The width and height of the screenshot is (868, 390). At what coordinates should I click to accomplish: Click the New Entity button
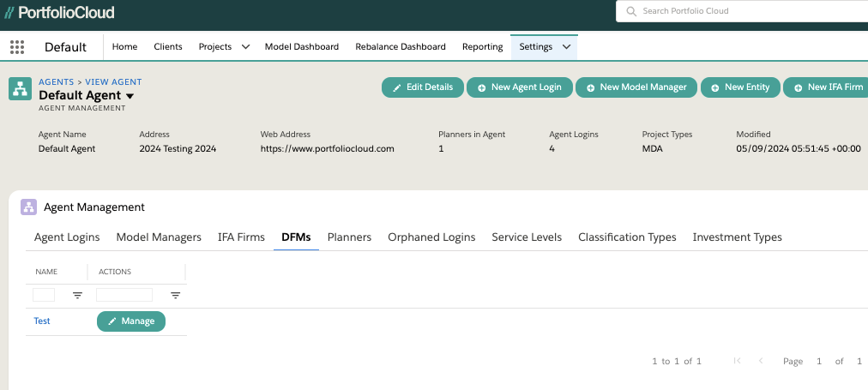click(x=740, y=87)
